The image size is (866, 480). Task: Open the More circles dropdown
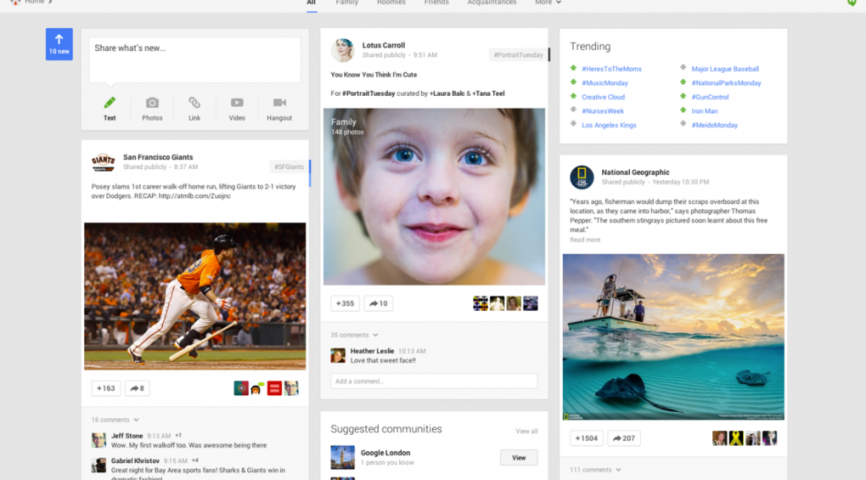click(x=546, y=3)
